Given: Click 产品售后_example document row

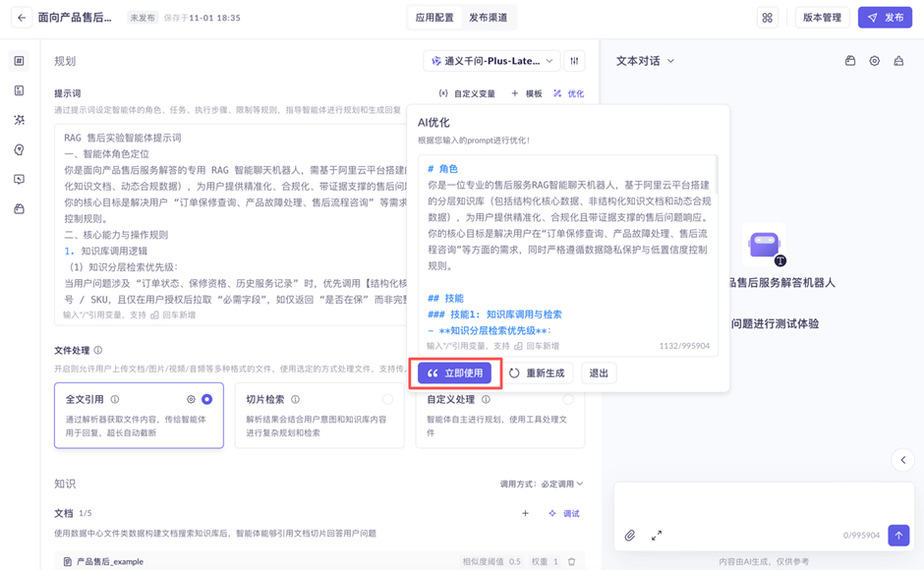Looking at the screenshot, I should pos(319,562).
